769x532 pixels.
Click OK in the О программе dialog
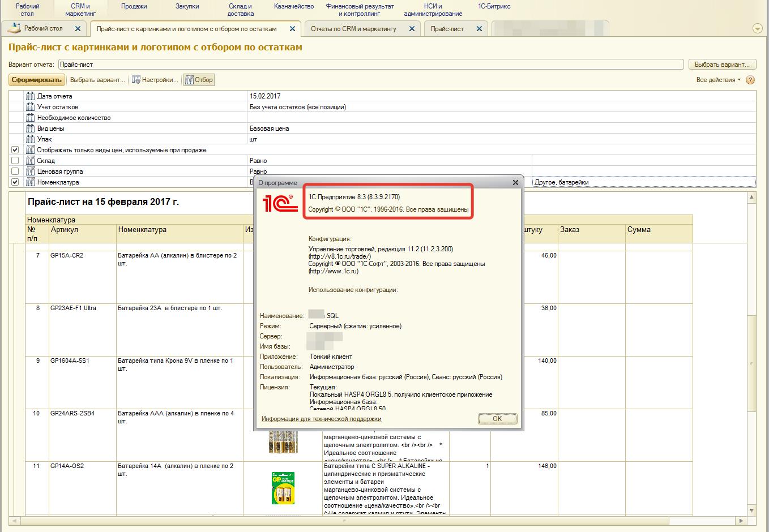(x=497, y=419)
